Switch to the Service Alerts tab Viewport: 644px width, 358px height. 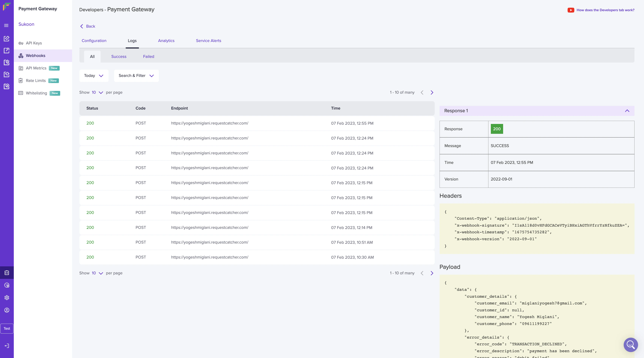pyautogui.click(x=208, y=41)
